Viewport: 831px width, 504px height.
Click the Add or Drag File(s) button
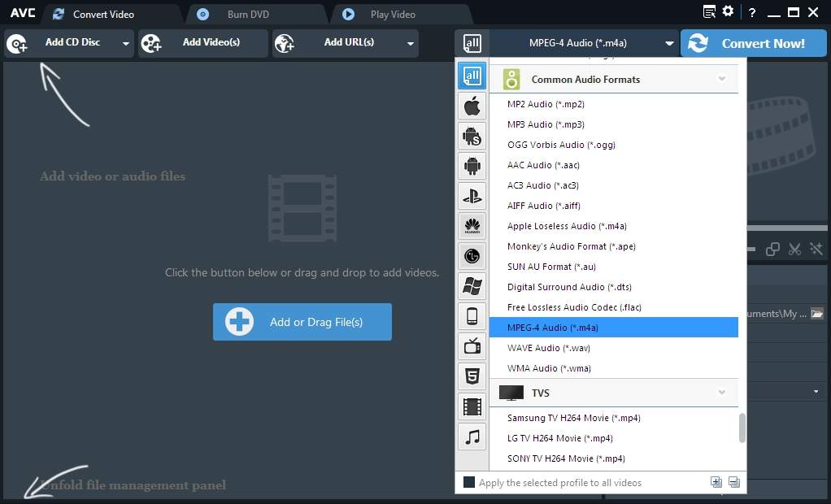(x=302, y=322)
